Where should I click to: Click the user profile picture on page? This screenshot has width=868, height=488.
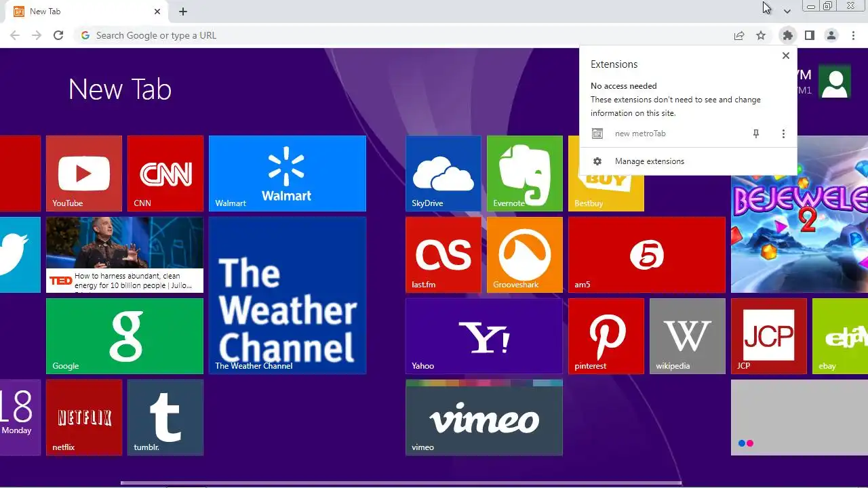click(x=835, y=82)
